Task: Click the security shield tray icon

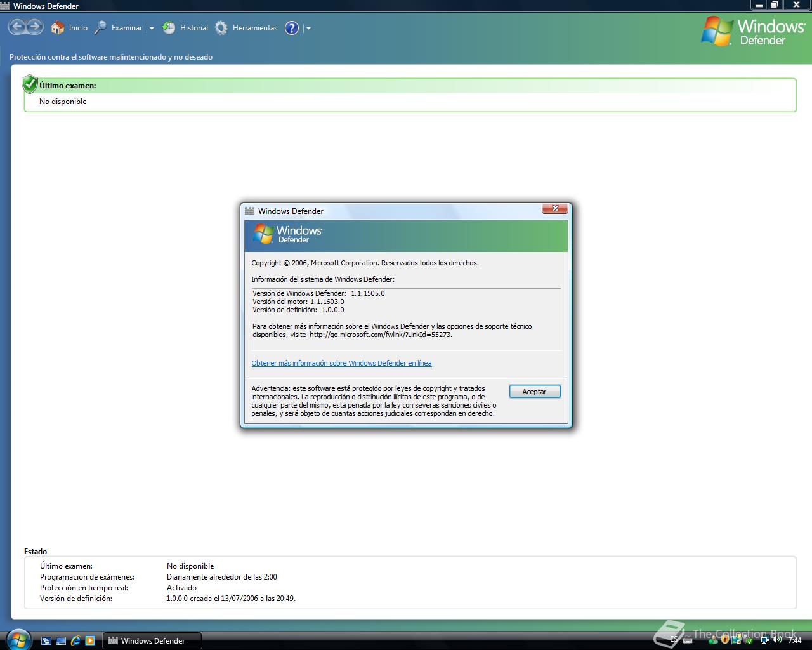Action: click(x=725, y=639)
